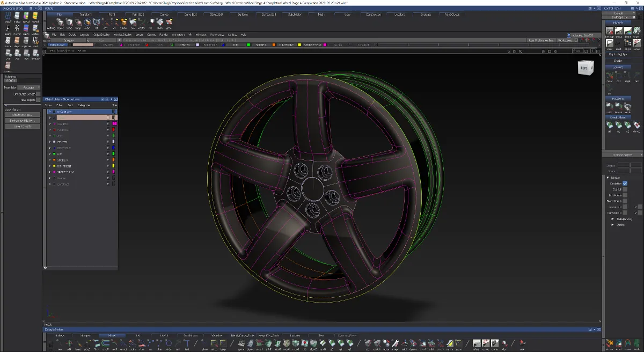Click the g0 continuity check icon
644x352 pixels.
tap(610, 126)
